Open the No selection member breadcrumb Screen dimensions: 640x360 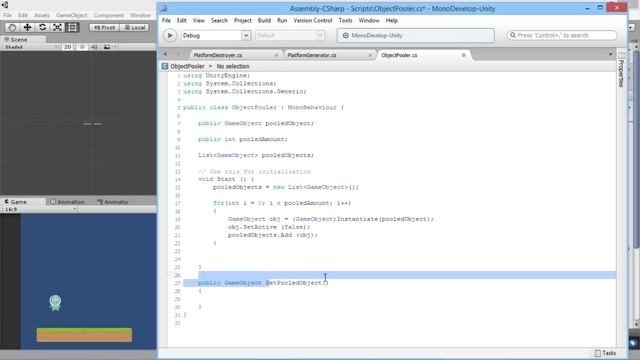[x=233, y=66]
